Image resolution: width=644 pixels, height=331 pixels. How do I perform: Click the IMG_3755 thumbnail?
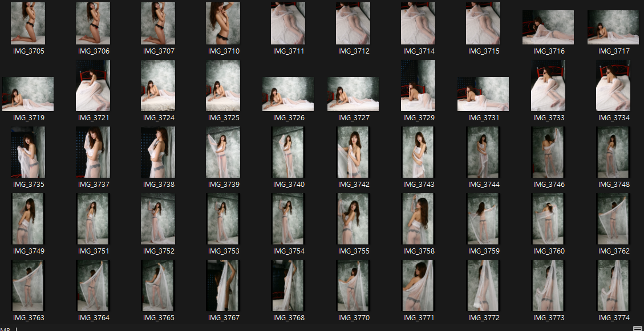click(353, 219)
